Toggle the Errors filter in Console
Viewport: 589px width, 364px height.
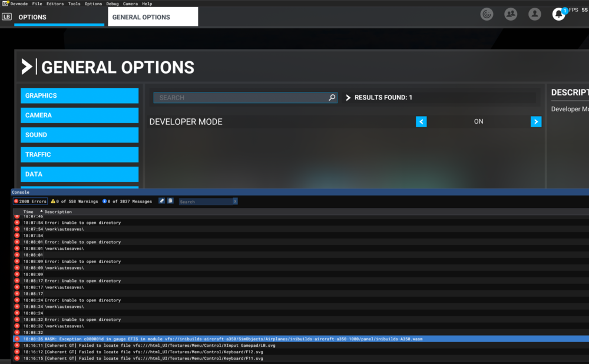click(31, 201)
